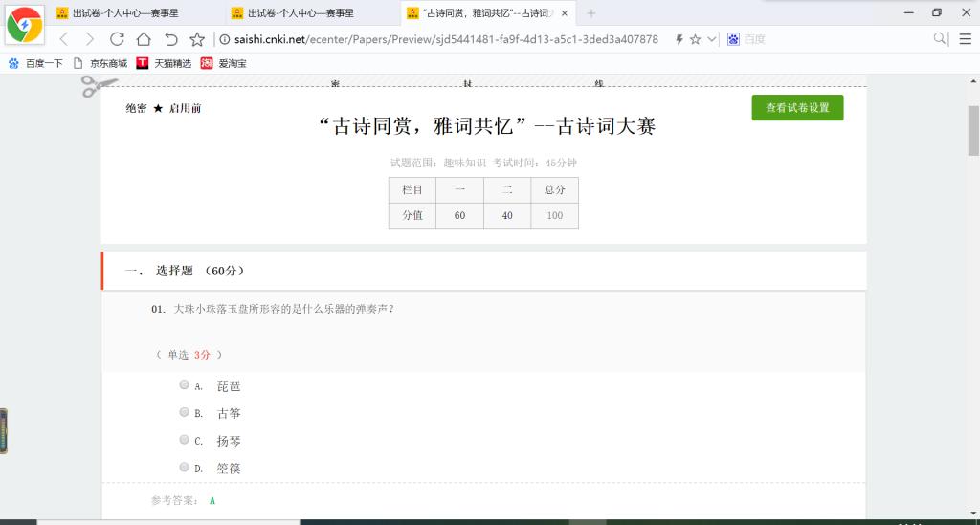Expand dropdown arrow next to address bar star
980x525 pixels.
[x=711, y=39]
